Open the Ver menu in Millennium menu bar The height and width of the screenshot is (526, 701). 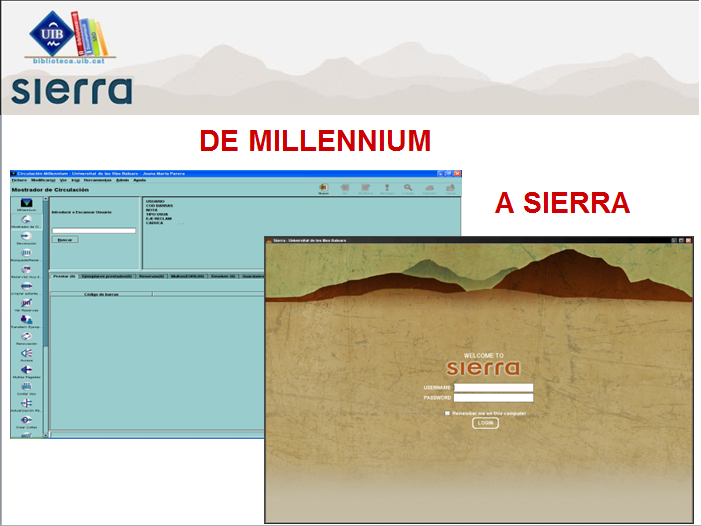tap(63, 180)
